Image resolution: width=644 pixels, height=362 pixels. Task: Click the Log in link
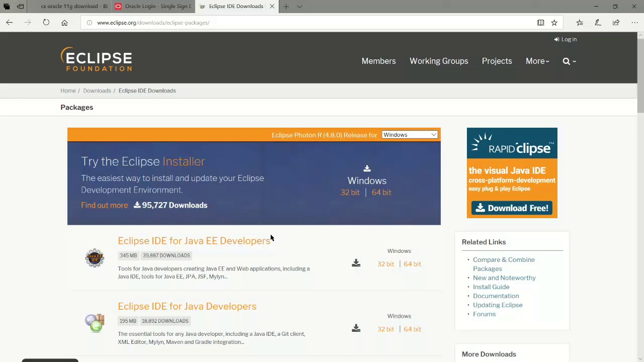tap(566, 39)
